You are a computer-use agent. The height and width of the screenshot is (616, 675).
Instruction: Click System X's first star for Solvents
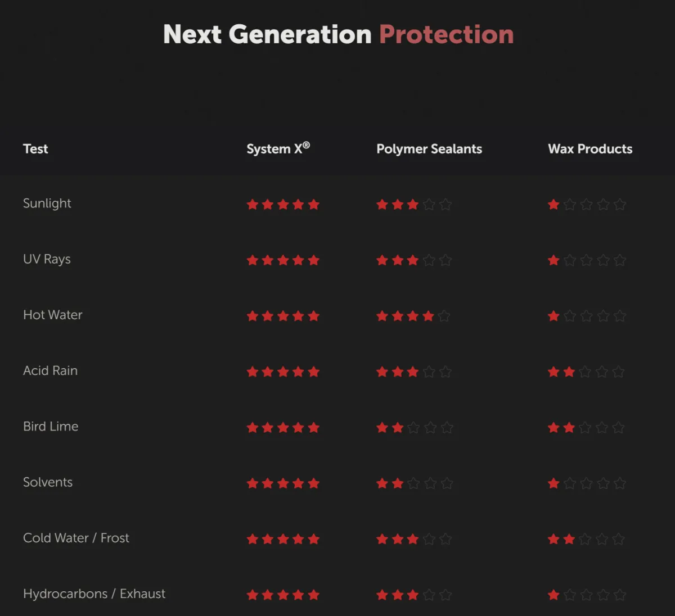pyautogui.click(x=253, y=483)
